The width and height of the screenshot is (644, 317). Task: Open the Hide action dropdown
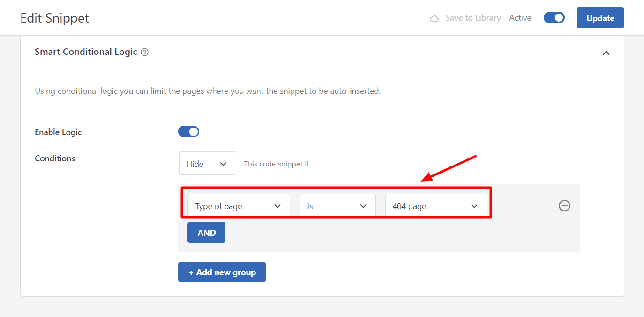point(207,164)
